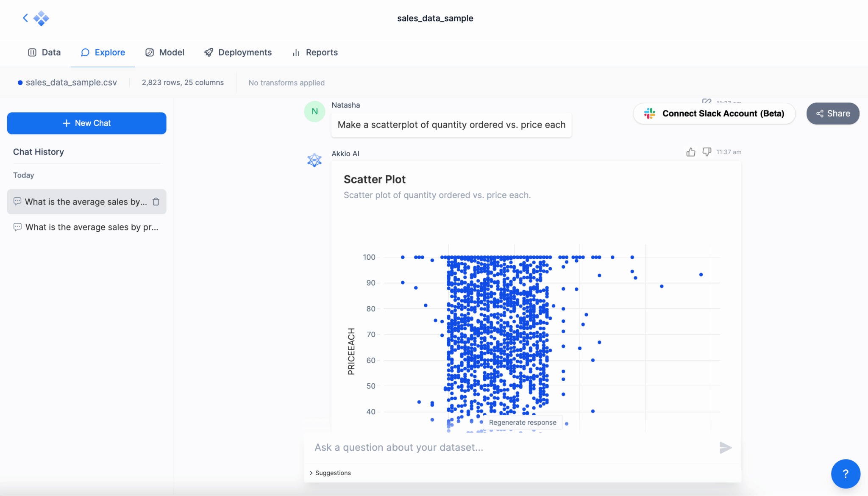Click the chat bubble icon beside the chat entry

point(17,201)
